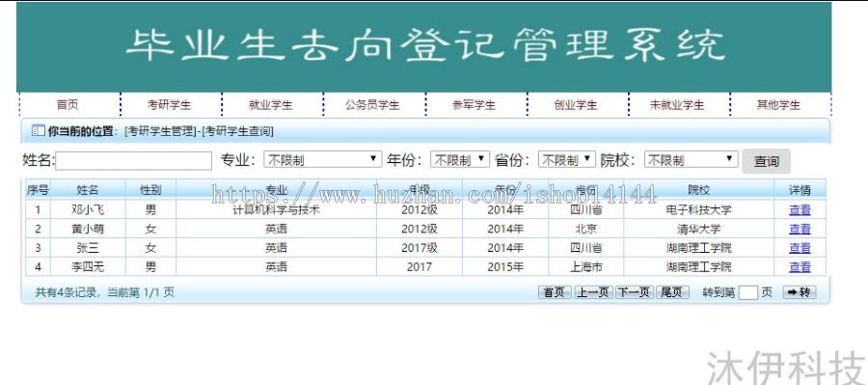This screenshot has height=385, width=868.
Task: Click the 北京 province cell
Action: point(586,229)
